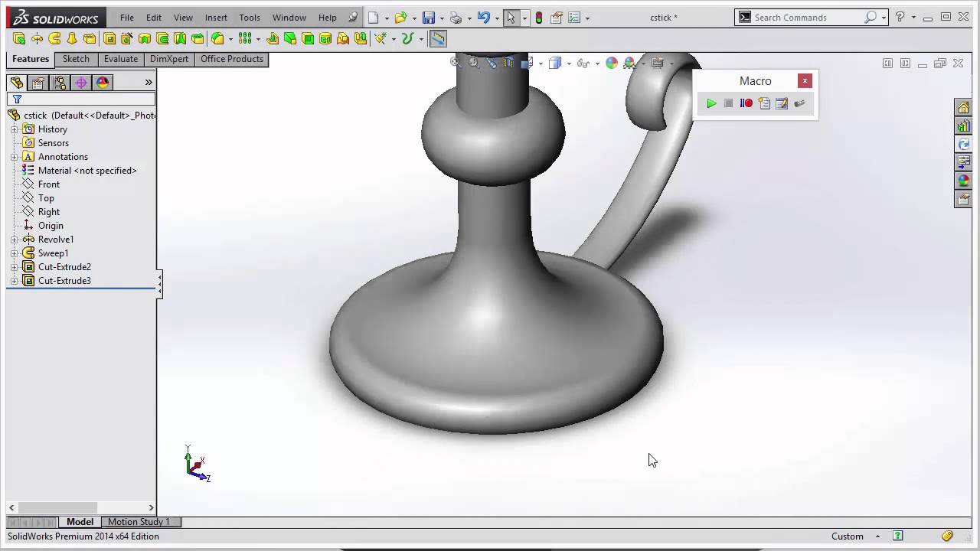
Task: Click the feature tree filter field
Action: 81,99
